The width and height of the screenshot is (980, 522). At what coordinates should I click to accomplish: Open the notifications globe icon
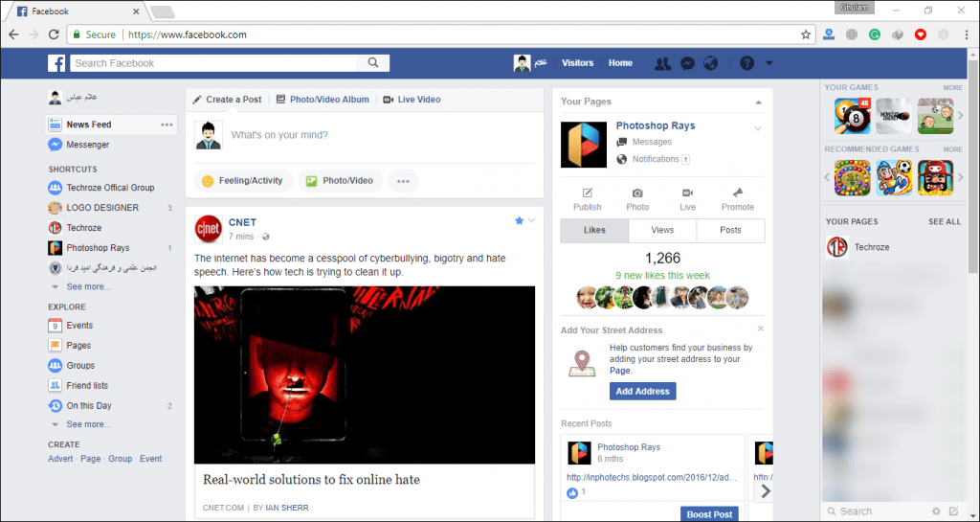point(710,63)
